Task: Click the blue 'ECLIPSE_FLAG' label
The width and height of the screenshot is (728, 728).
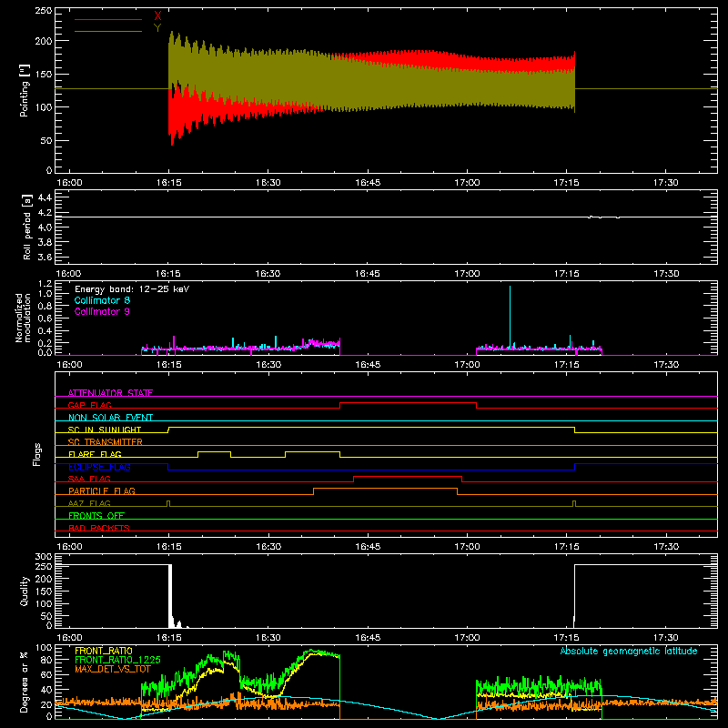Action: [x=99, y=467]
